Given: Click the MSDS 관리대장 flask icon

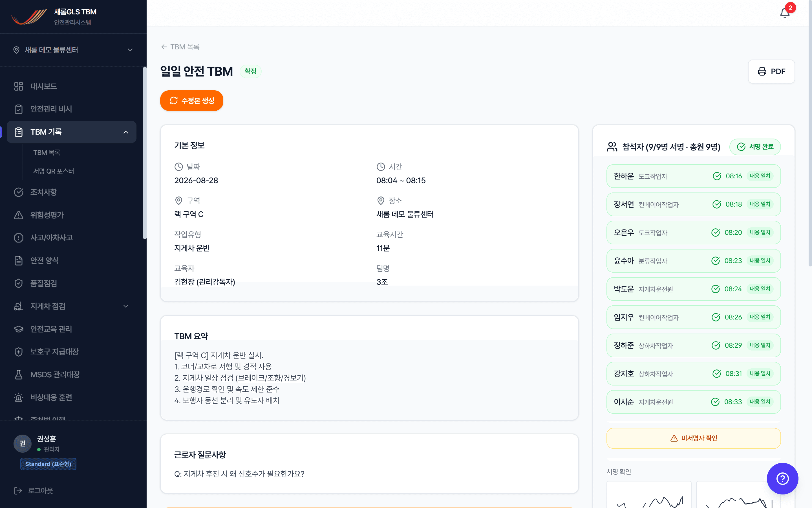Looking at the screenshot, I should (x=18, y=375).
